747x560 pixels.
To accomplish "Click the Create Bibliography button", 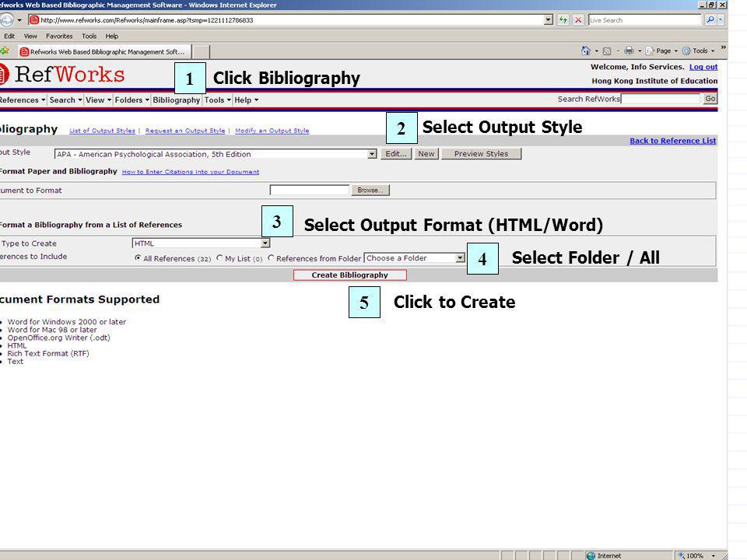I will pyautogui.click(x=349, y=275).
